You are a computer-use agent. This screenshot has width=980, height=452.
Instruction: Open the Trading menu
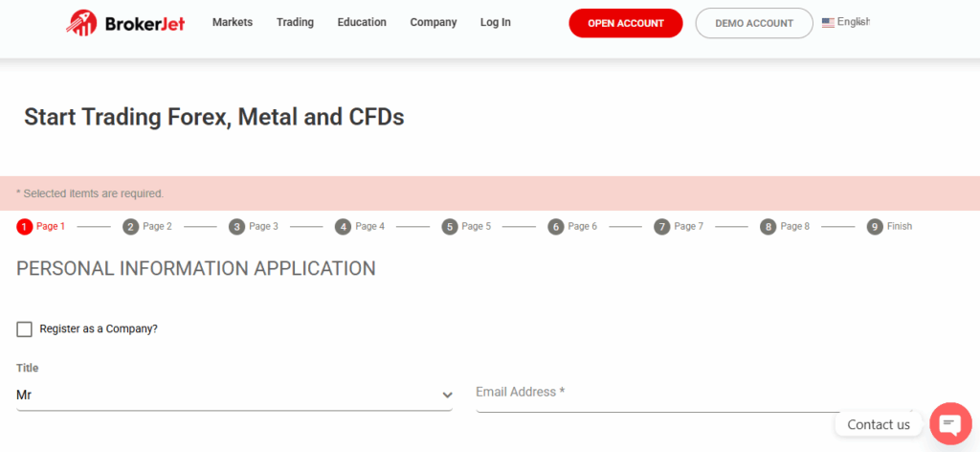(x=295, y=23)
